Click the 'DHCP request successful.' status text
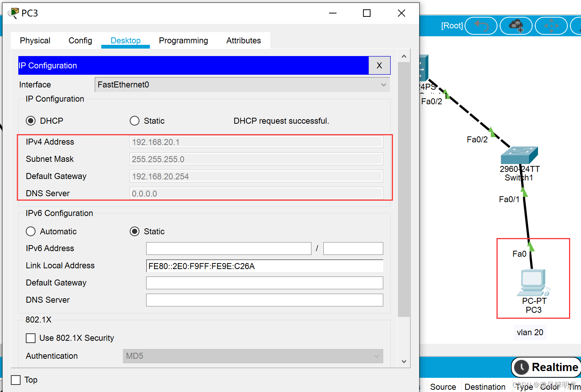Viewport: 581px width, 392px height. [x=281, y=121]
